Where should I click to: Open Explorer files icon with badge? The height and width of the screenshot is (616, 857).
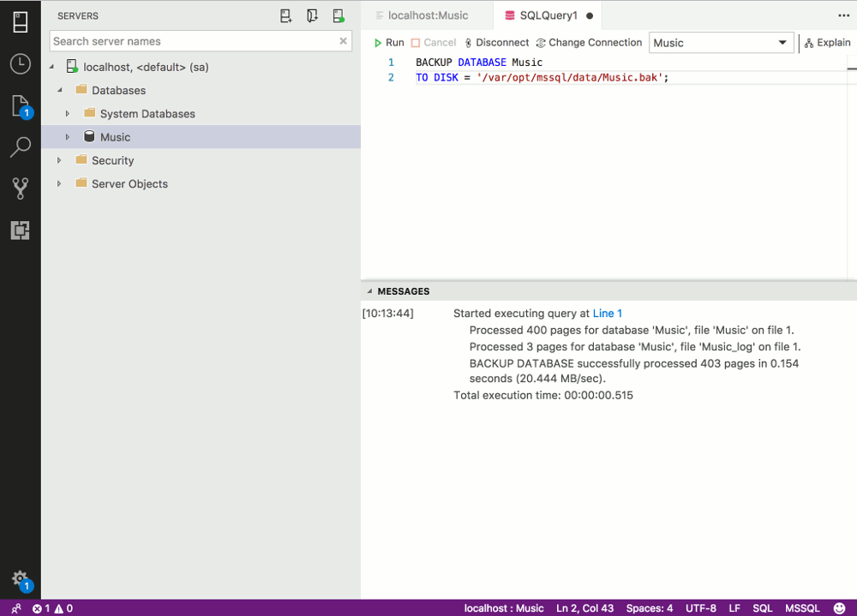tap(21, 106)
